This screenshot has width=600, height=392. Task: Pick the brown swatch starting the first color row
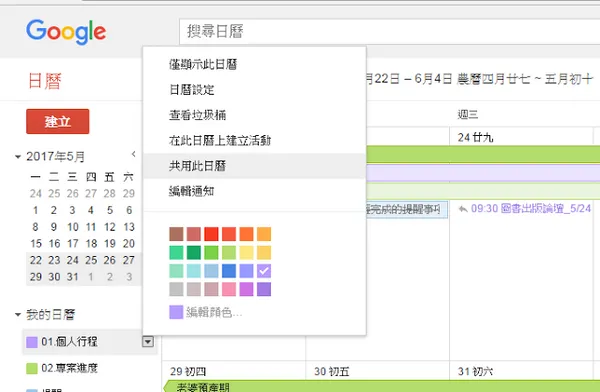(176, 234)
